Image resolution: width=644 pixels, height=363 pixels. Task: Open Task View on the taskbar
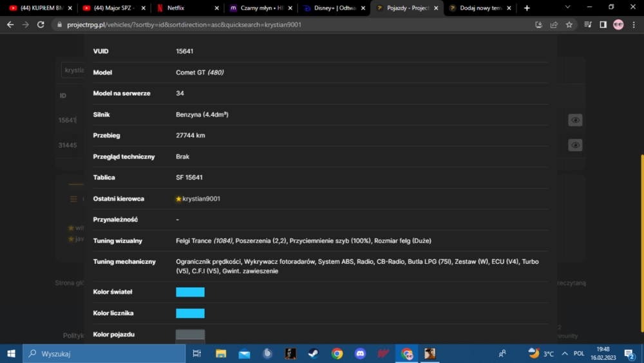(196, 353)
